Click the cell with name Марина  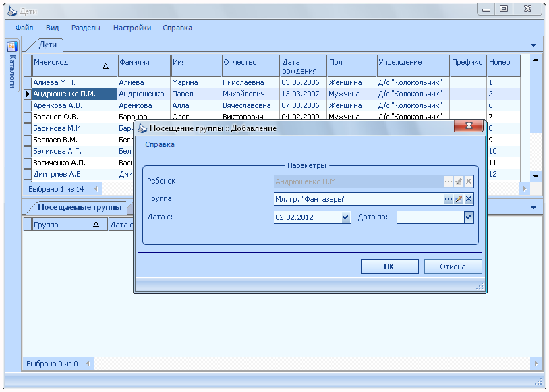(x=196, y=83)
